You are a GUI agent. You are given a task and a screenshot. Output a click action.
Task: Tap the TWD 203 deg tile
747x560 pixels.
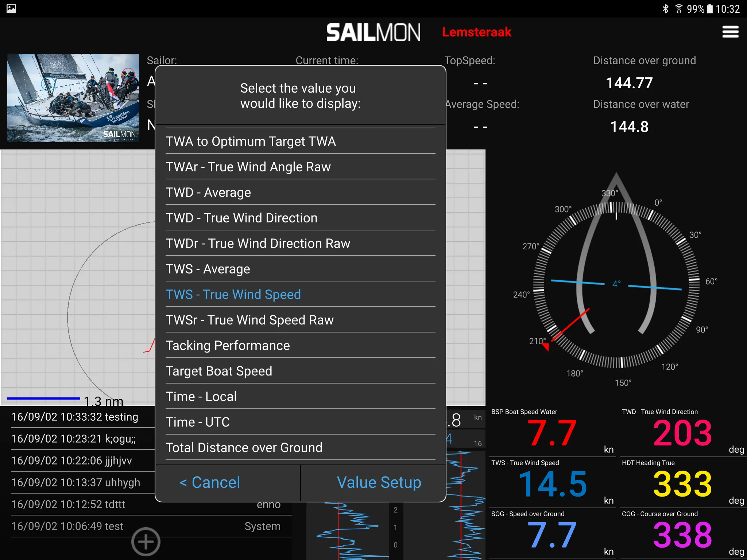(x=683, y=431)
